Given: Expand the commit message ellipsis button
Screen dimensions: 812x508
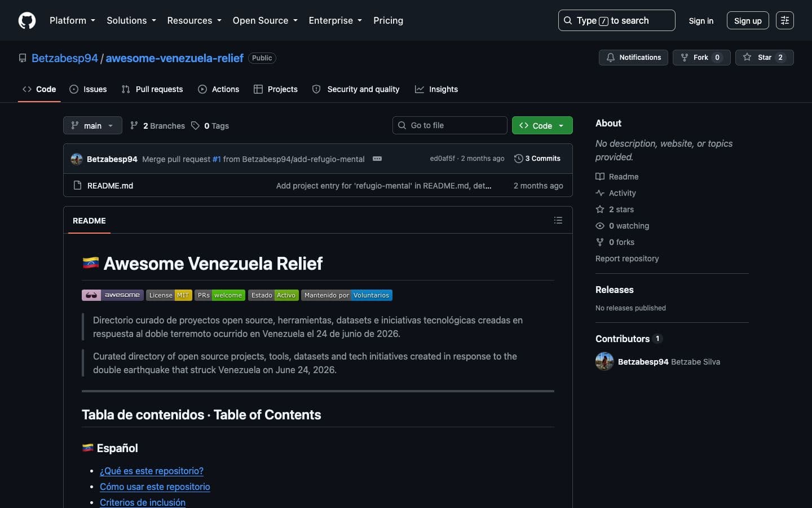Looking at the screenshot, I should tap(377, 159).
